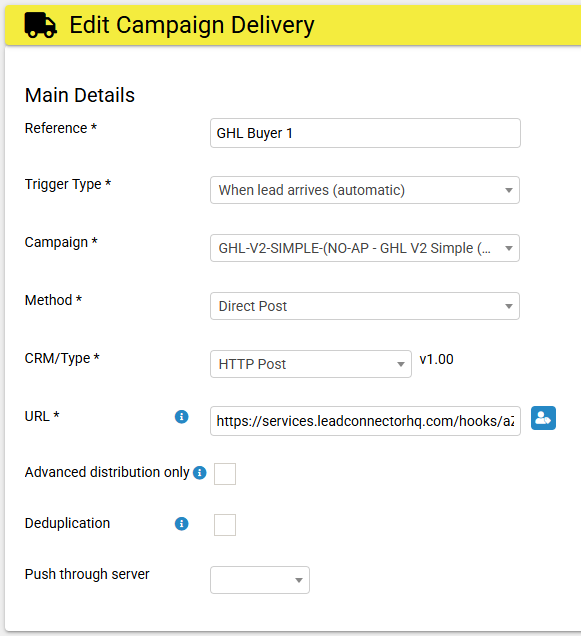Open the CRM/Type HTTP Post dropdown

(311, 364)
